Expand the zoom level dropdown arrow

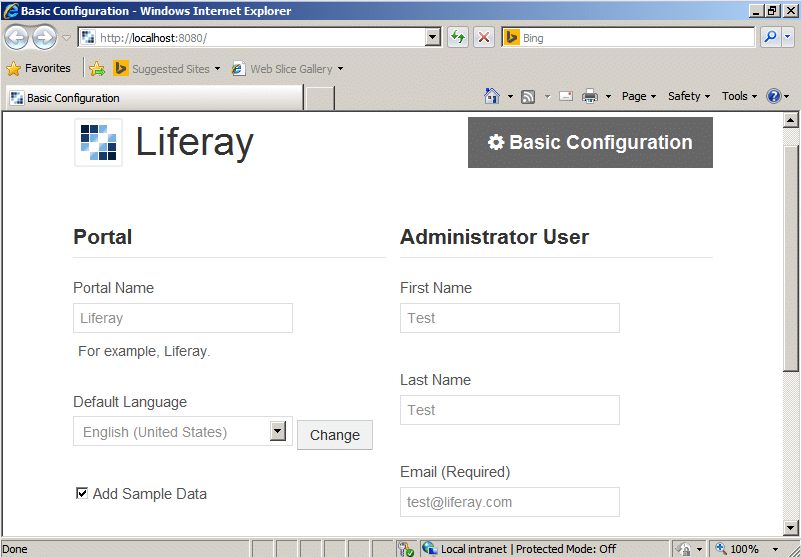[x=775, y=549]
